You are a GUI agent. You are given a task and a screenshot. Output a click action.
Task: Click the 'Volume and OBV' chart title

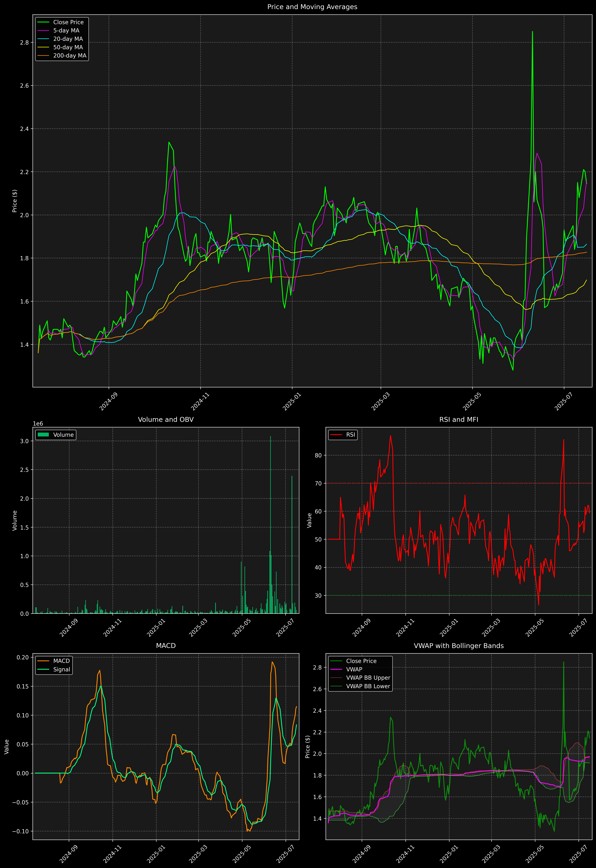[x=166, y=419]
